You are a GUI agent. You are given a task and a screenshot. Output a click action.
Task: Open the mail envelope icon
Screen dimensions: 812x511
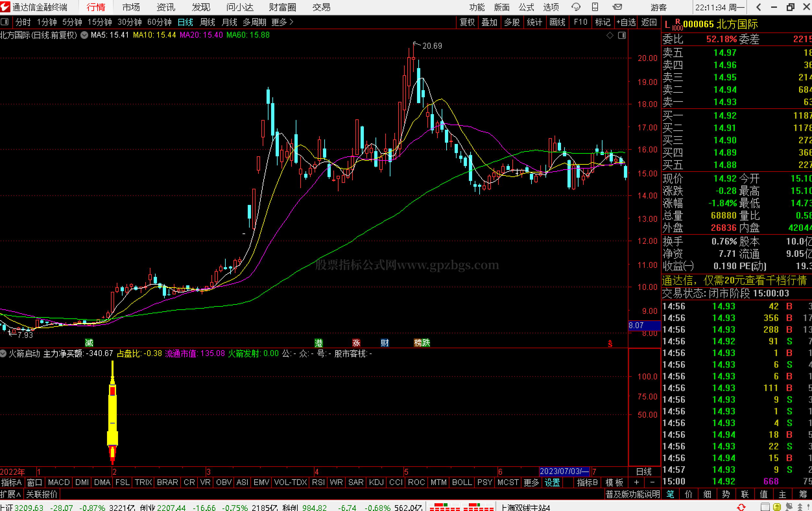tap(617, 7)
